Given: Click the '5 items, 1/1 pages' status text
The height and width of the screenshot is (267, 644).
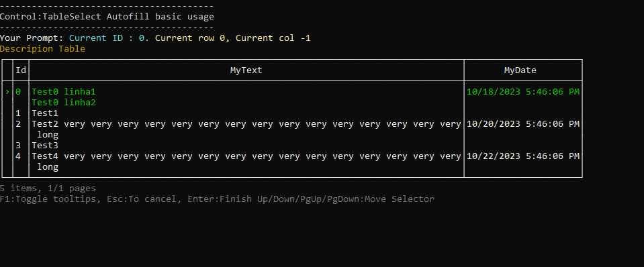Looking at the screenshot, I should click(x=48, y=189).
